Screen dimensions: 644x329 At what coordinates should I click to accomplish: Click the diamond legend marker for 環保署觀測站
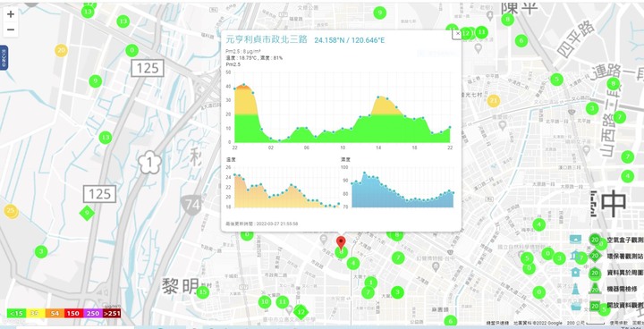coord(595,257)
